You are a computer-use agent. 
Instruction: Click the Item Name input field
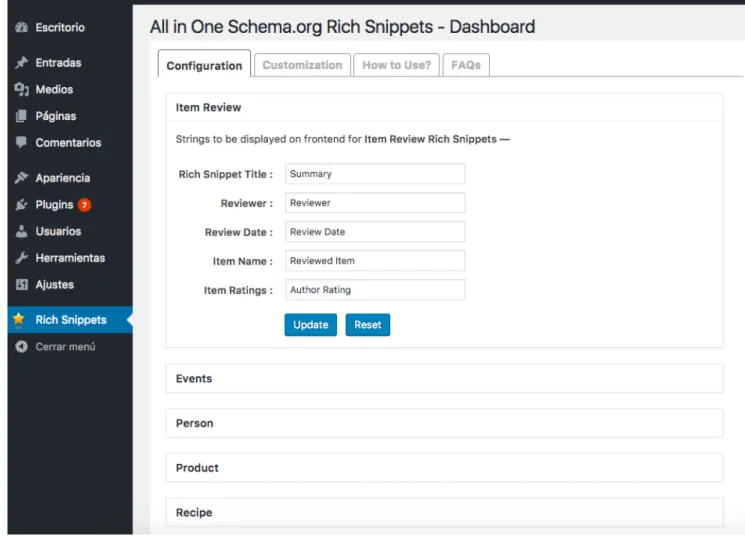375,260
